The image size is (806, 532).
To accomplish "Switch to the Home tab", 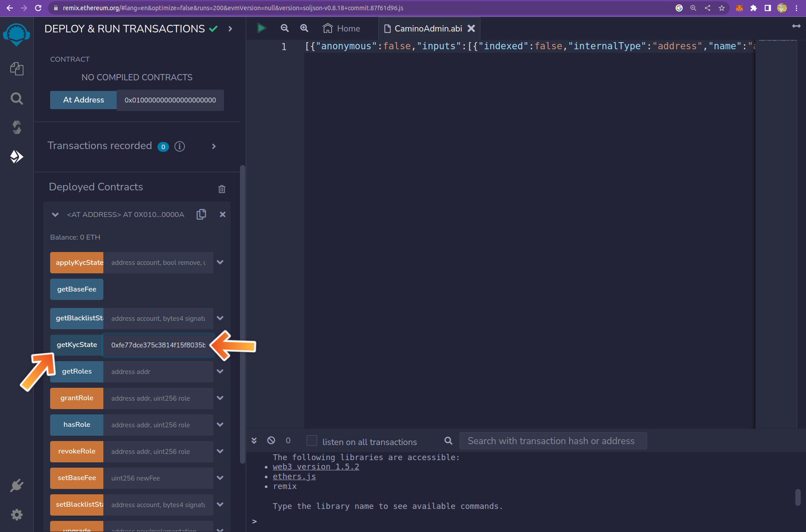I will (342, 28).
